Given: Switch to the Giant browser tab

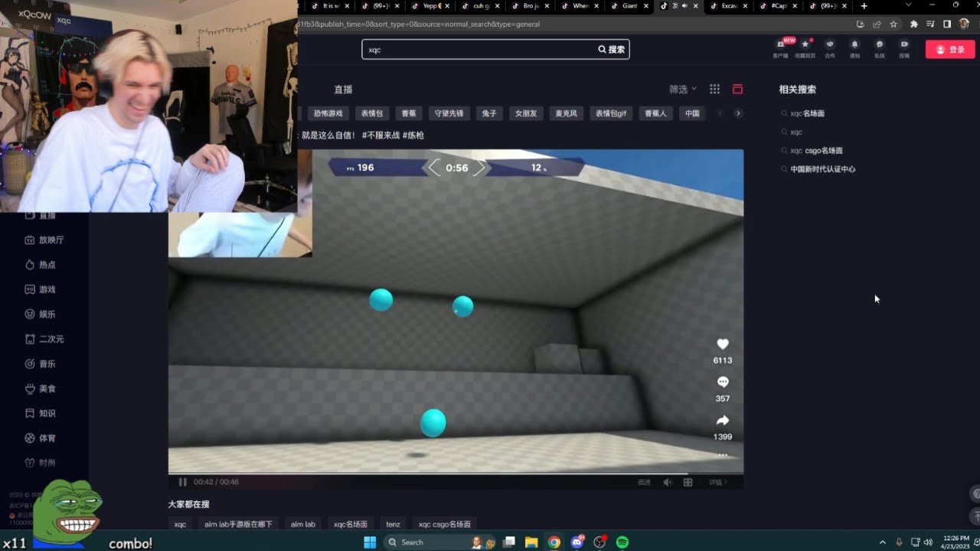Looking at the screenshot, I should [629, 6].
